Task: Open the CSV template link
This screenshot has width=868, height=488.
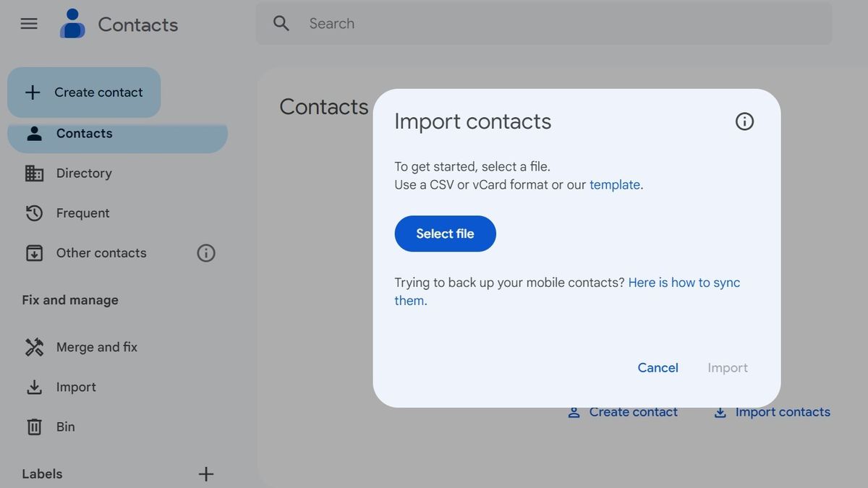Action: (x=614, y=184)
